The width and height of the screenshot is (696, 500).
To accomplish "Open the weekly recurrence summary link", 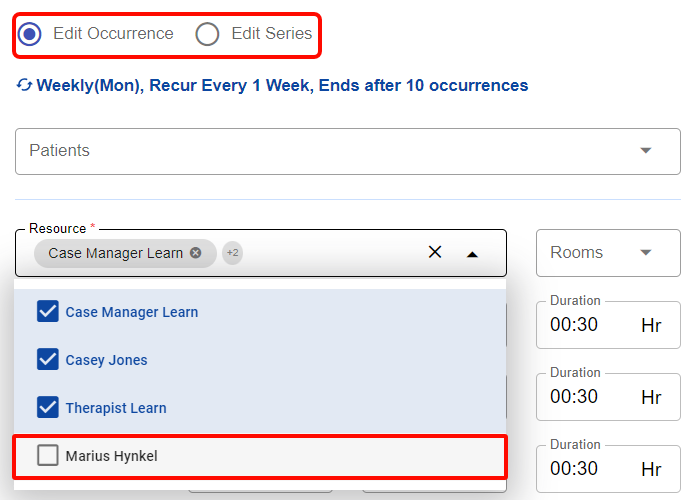I will pyautogui.click(x=282, y=86).
